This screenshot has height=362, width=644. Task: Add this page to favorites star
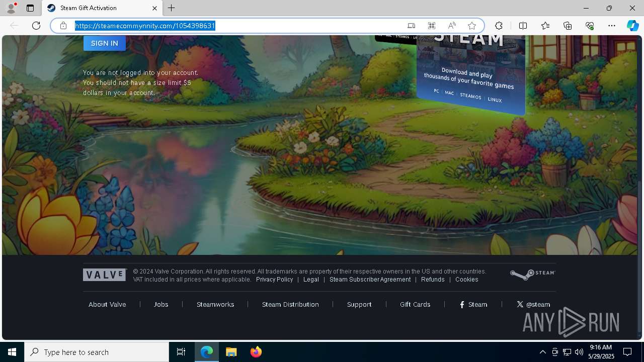[x=472, y=26]
